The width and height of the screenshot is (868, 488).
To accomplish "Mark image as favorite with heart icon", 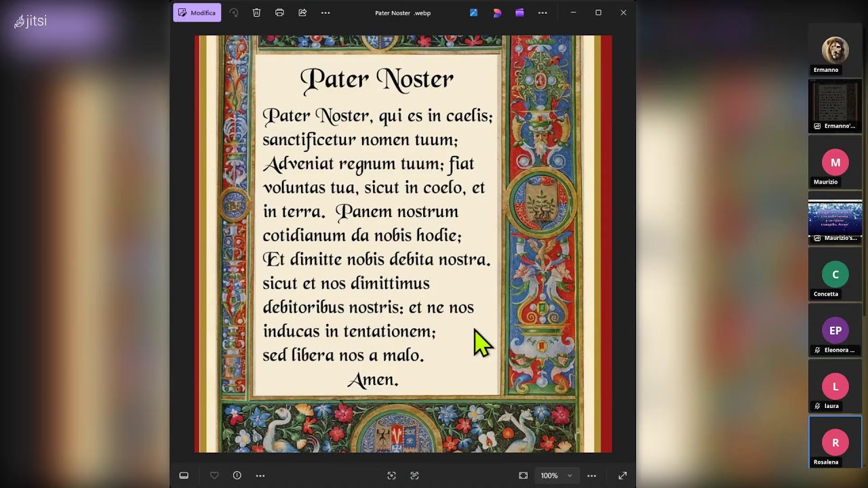I will (x=214, y=476).
